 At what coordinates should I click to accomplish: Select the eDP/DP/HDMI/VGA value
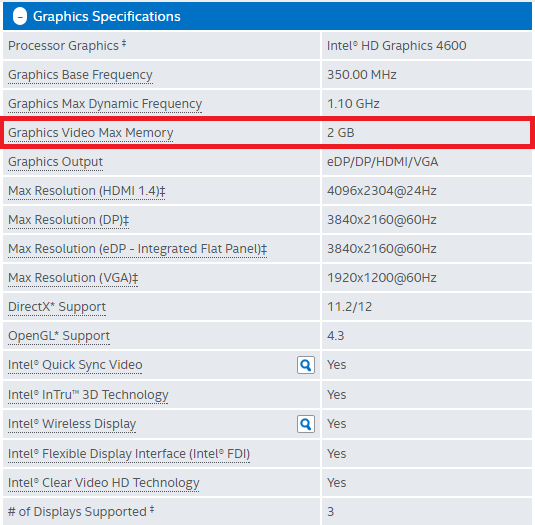point(382,162)
